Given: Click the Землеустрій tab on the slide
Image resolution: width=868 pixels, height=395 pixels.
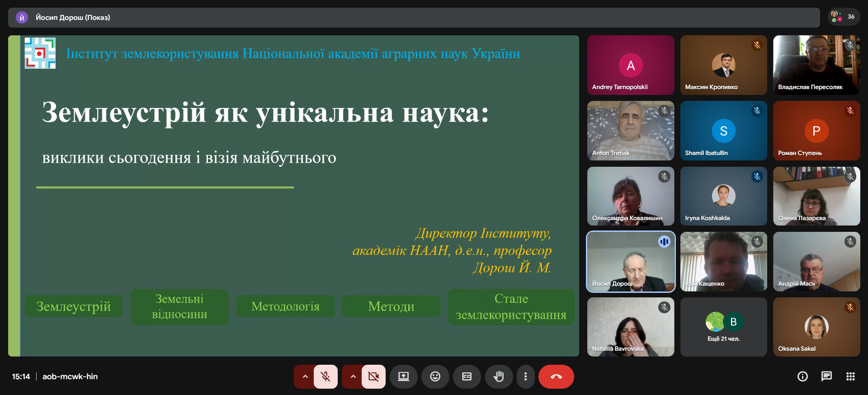Looking at the screenshot, I should pyautogui.click(x=74, y=306).
